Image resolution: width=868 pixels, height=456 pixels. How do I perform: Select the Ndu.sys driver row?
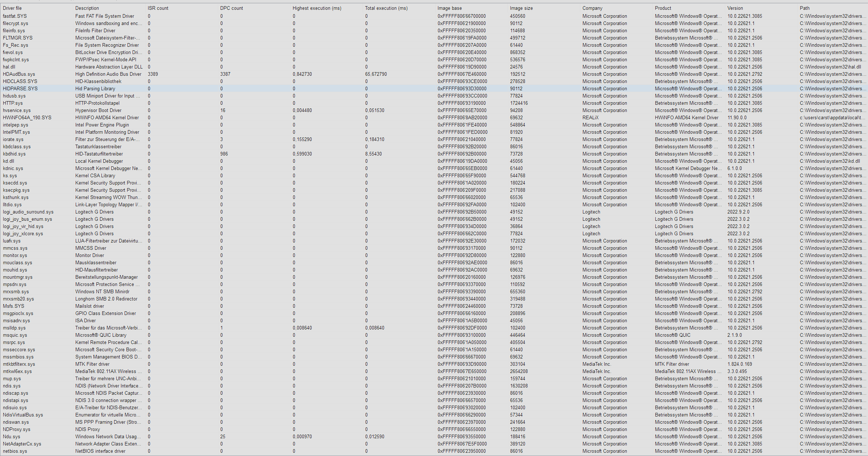point(12,436)
